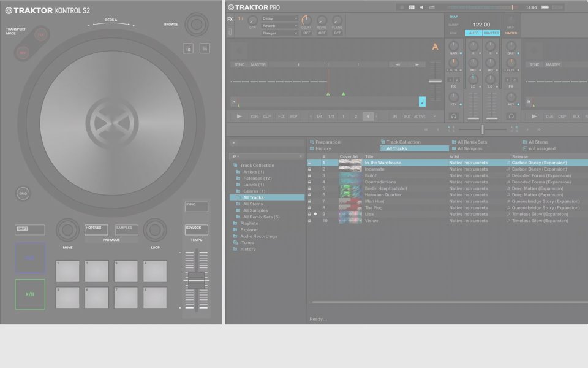Click the SYNC button on deck A
Screen dimensions: 588x368
(x=239, y=64)
